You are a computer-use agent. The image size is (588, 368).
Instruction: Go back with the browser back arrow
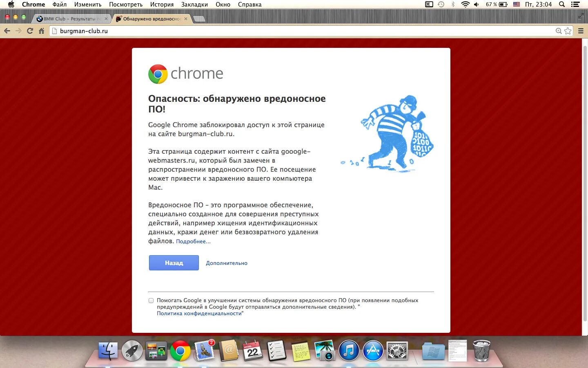[7, 31]
